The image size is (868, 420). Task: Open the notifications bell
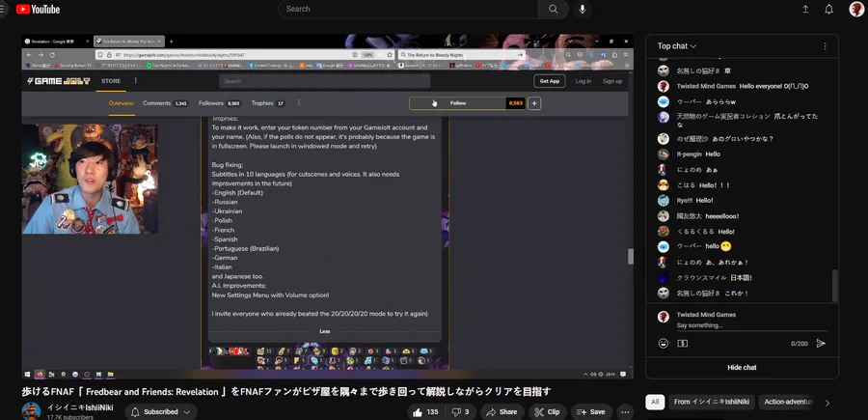tap(828, 9)
